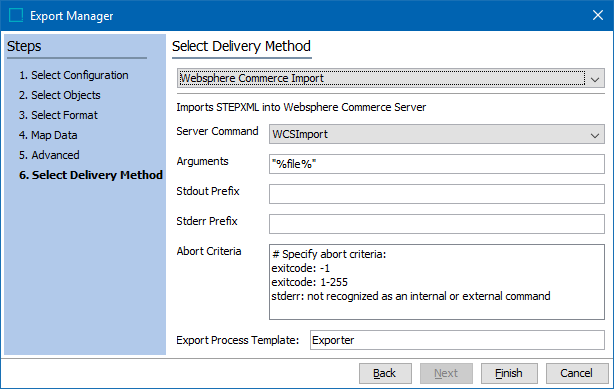
Task: Open step 3 Select Format
Action: (x=58, y=115)
